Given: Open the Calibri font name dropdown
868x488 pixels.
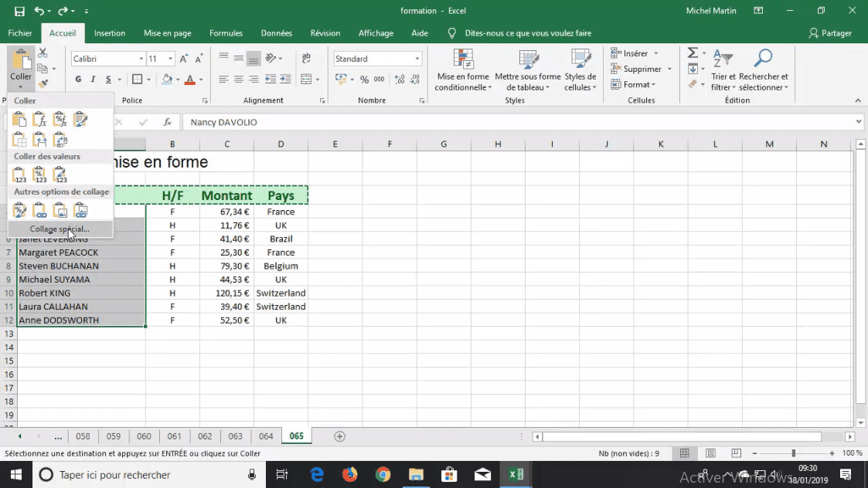Looking at the screenshot, I should click(141, 58).
